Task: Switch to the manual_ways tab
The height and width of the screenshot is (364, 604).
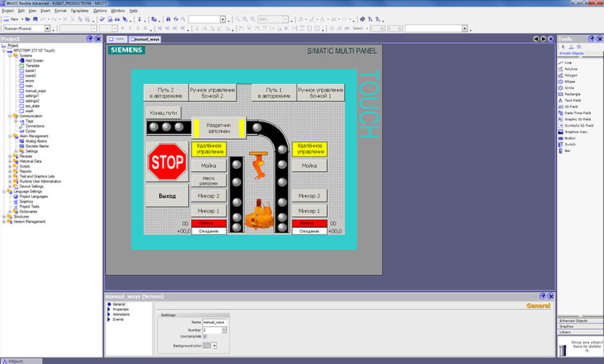Action: point(145,39)
